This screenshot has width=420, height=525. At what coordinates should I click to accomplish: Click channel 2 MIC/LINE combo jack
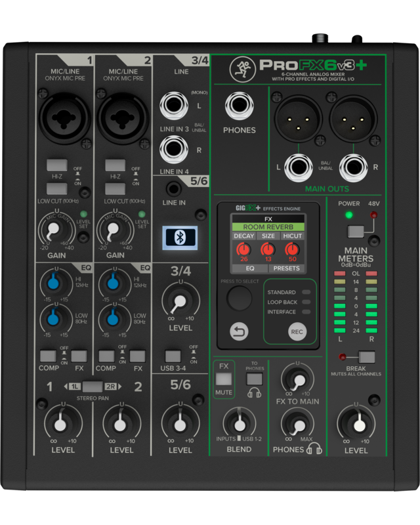pos(123,118)
